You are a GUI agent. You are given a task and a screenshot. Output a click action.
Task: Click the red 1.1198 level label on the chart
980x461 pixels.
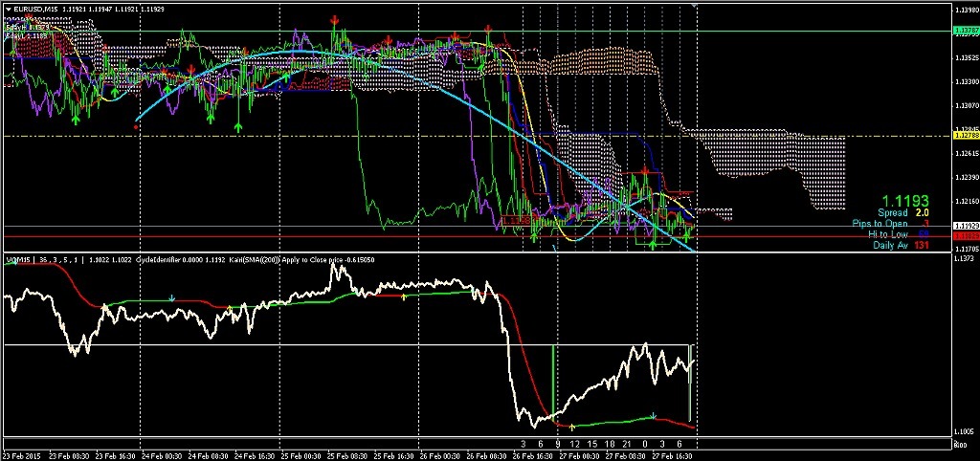click(516, 221)
